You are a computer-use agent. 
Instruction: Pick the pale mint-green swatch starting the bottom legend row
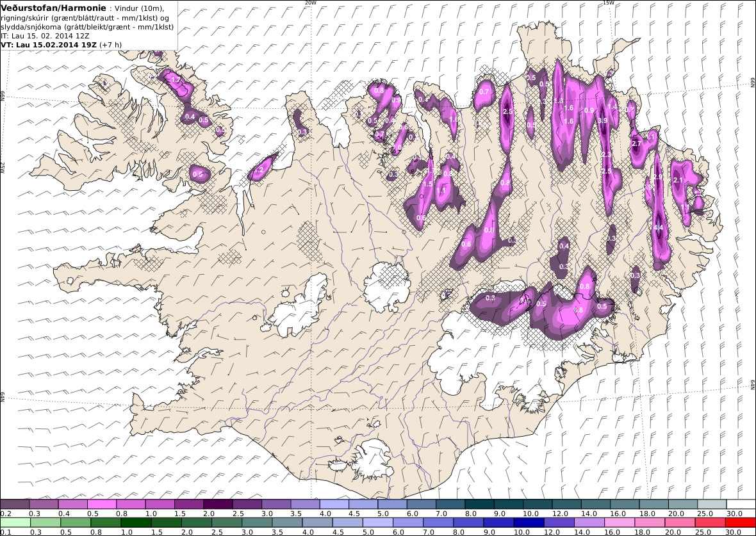coord(15,523)
